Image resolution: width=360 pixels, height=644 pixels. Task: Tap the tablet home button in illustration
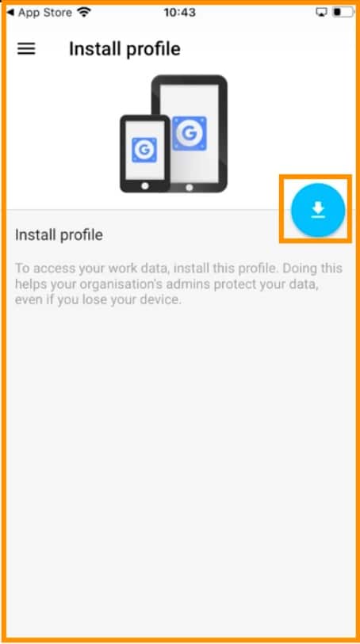pos(189,187)
